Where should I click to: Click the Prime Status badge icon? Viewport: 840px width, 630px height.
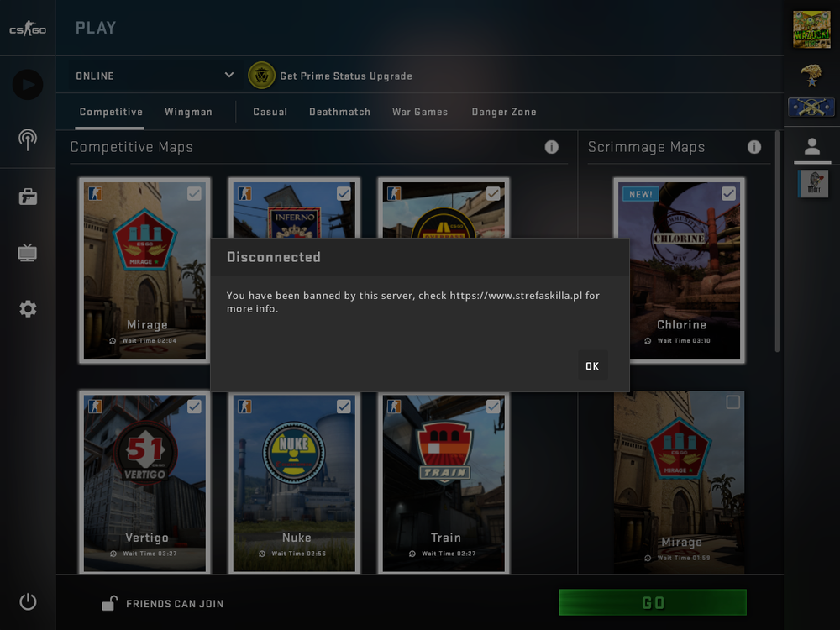coord(261,76)
